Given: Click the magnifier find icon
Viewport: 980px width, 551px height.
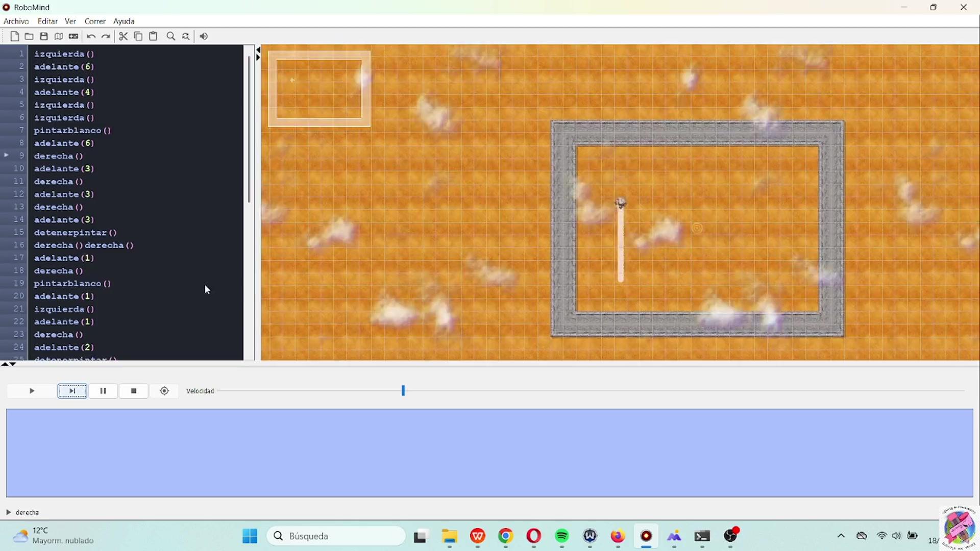Looking at the screenshot, I should [171, 36].
